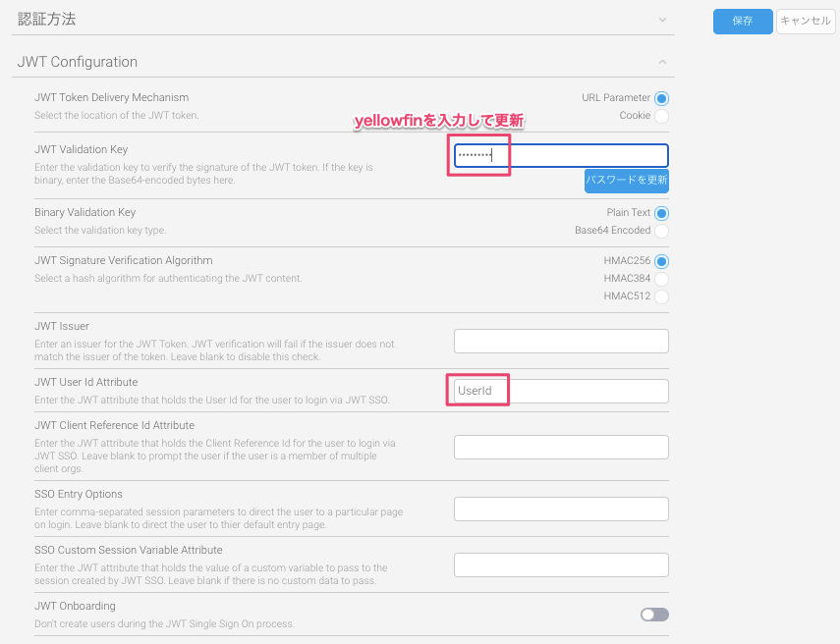Viewport: 840px width, 644px height.
Task: Click the JWT Client Reference Id Attribute label
Action: (x=114, y=426)
